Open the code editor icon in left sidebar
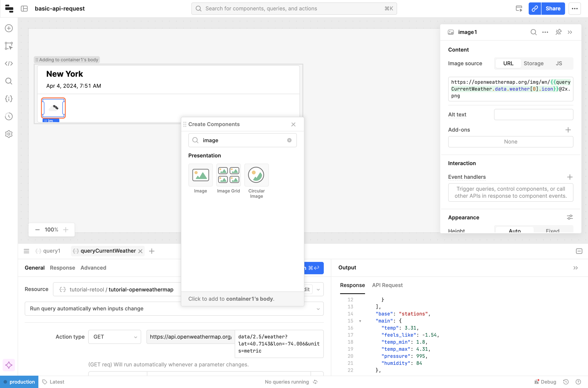 [x=9, y=63]
